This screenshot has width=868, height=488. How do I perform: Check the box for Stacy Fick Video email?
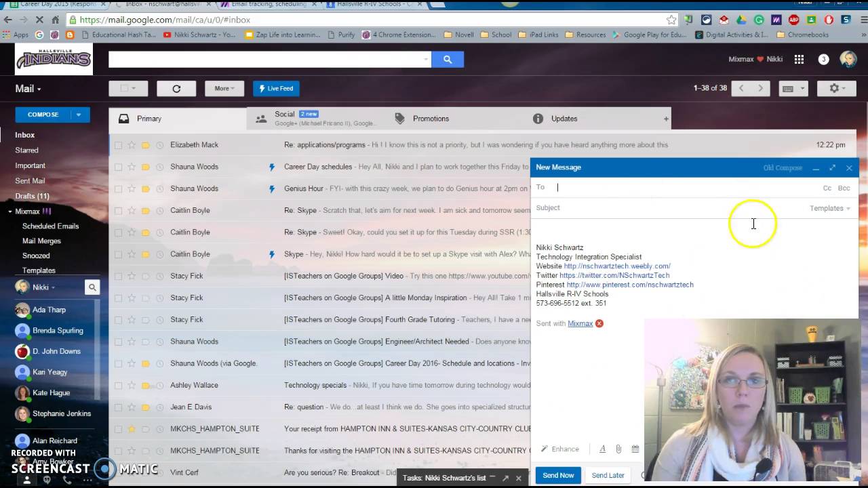118,276
